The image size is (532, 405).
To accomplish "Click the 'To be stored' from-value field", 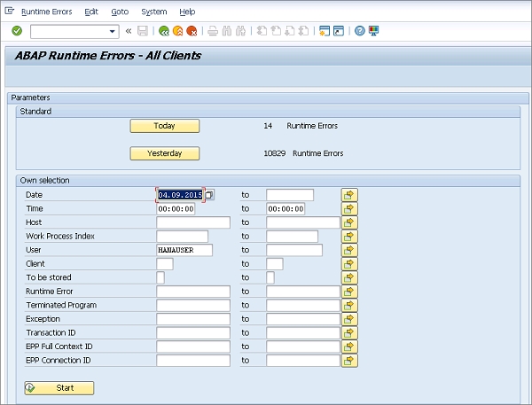I will [x=160, y=277].
